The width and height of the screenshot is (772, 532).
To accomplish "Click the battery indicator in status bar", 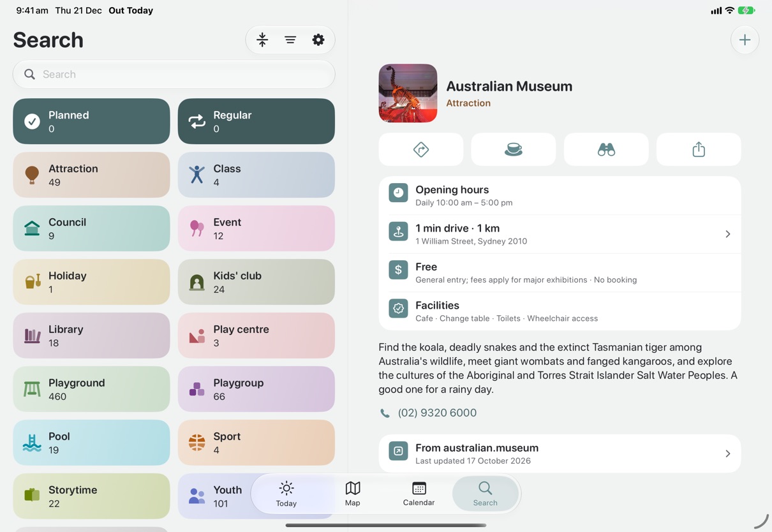I will click(746, 10).
